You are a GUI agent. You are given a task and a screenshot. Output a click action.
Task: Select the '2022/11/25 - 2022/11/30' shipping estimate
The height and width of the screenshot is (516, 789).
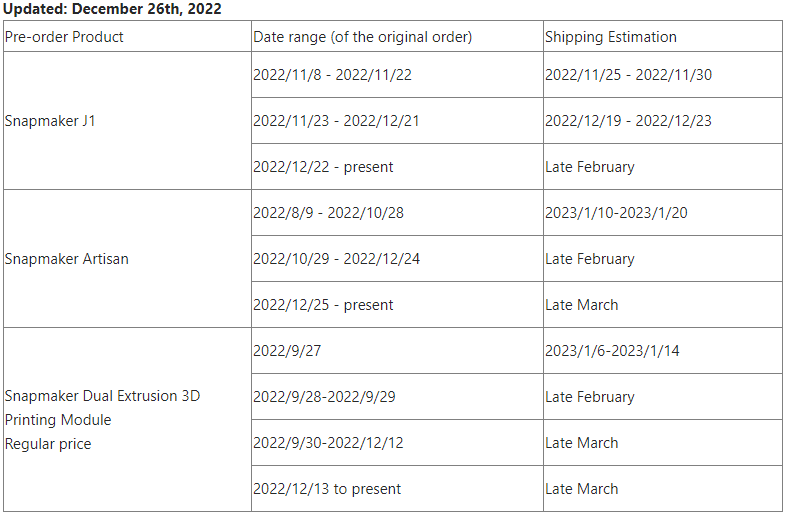[628, 75]
